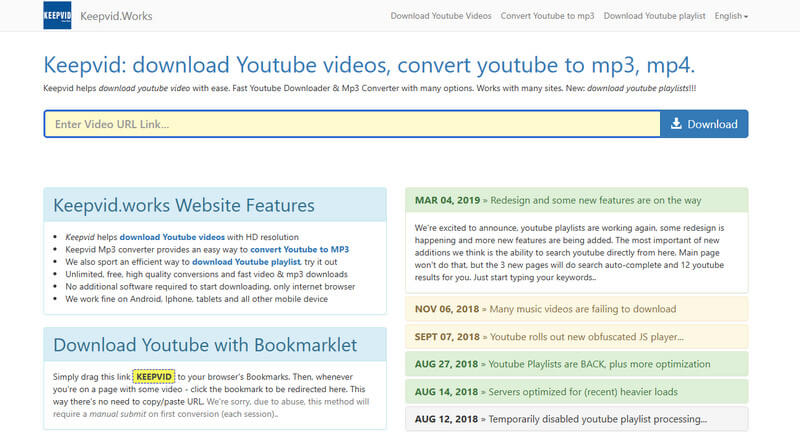Follow the download Youtube playlist feature link
This screenshot has height=443, width=800.
tap(246, 261)
